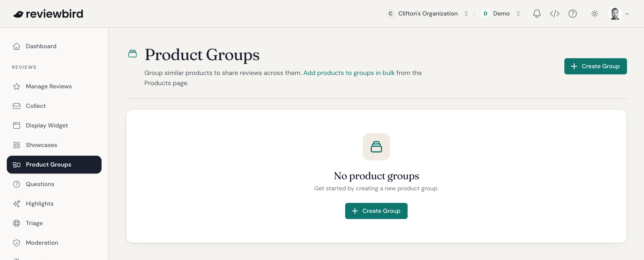
Task: Follow 'Add products to groups in bulk' link
Action: pos(349,73)
